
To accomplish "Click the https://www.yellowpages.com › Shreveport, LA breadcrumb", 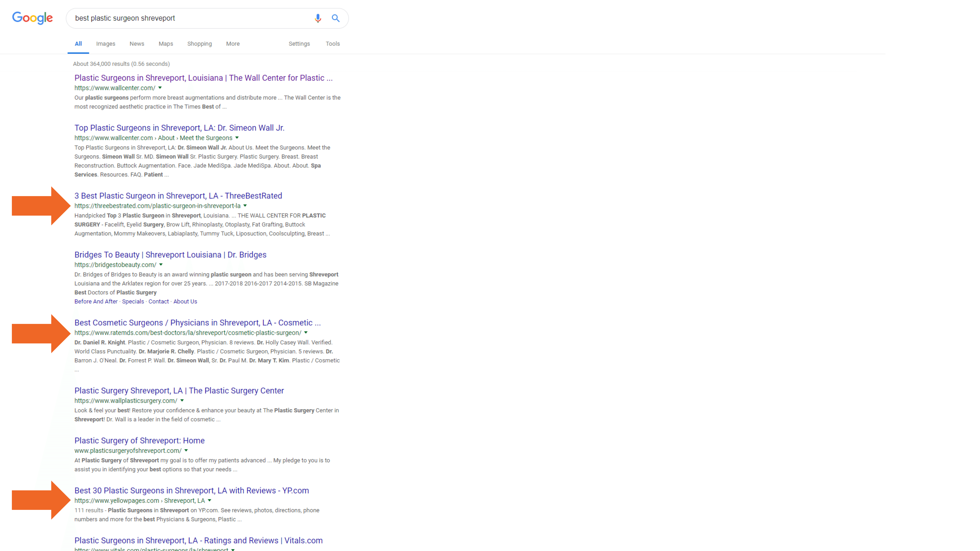I will (x=140, y=501).
